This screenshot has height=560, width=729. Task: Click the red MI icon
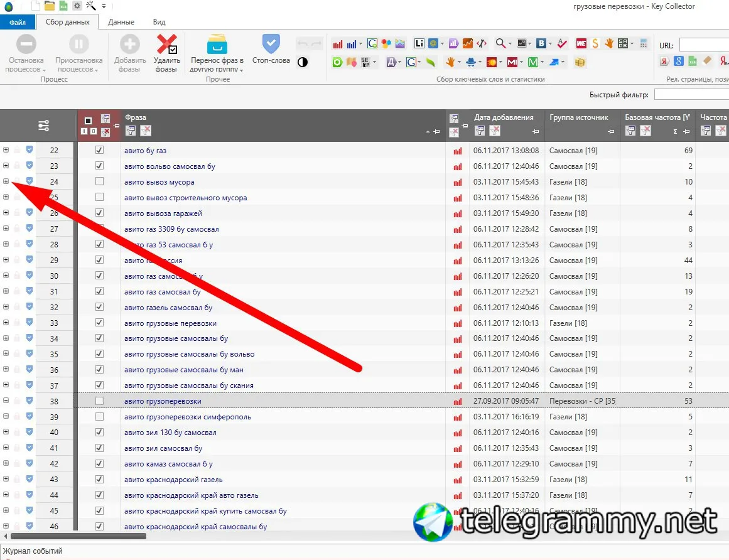(512, 62)
